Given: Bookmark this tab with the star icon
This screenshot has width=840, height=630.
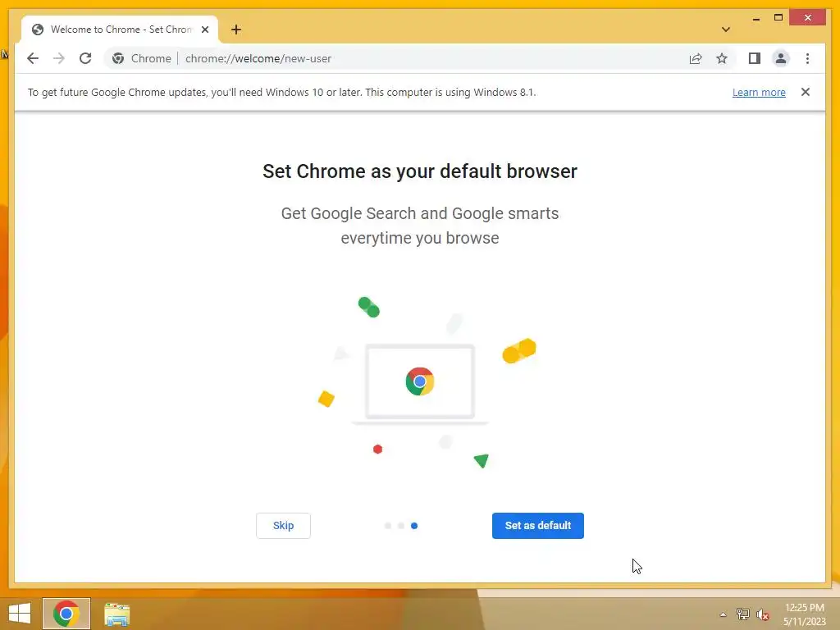Looking at the screenshot, I should (x=722, y=58).
